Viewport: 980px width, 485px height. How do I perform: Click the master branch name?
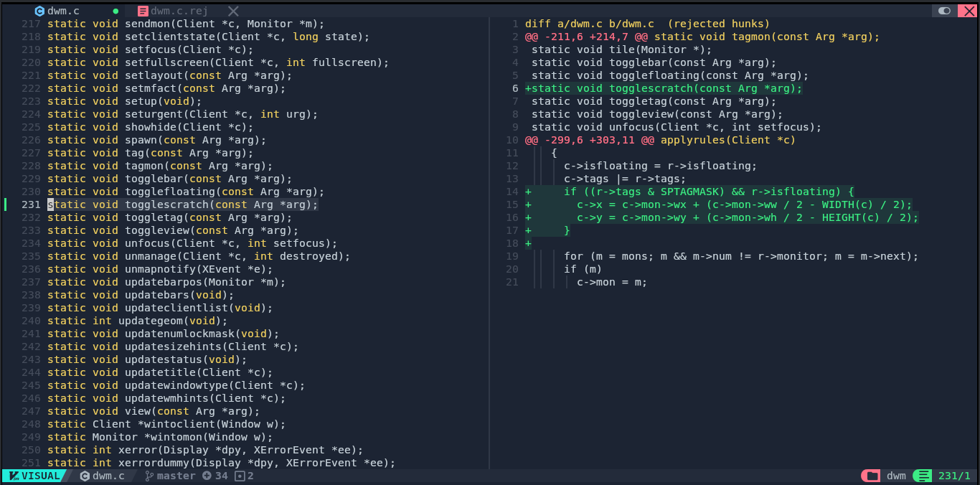pyautogui.click(x=176, y=476)
